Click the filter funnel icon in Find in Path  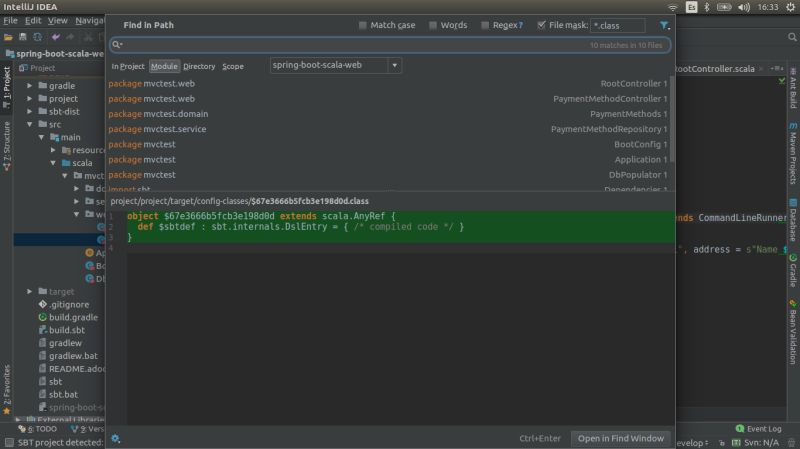tap(664, 25)
